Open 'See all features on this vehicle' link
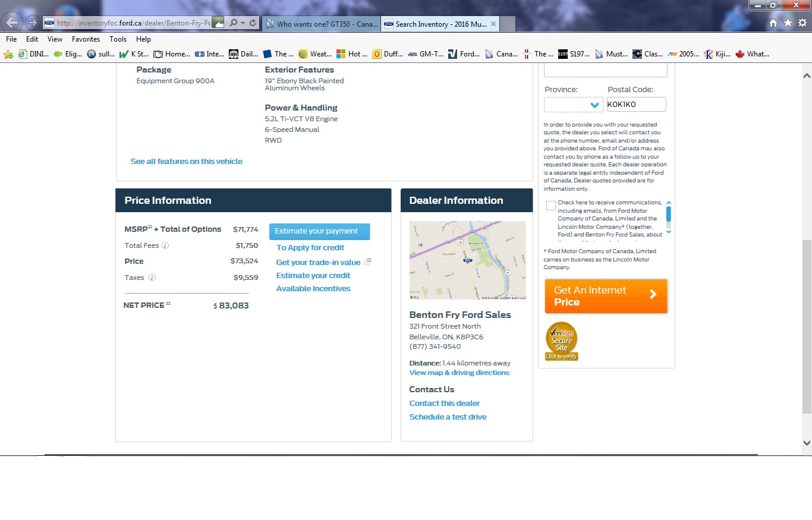812x520 pixels. [x=186, y=162]
